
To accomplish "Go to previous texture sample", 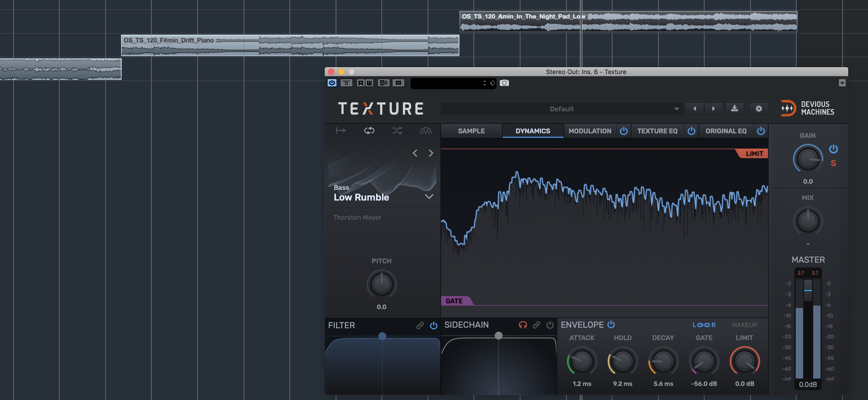I will click(415, 153).
